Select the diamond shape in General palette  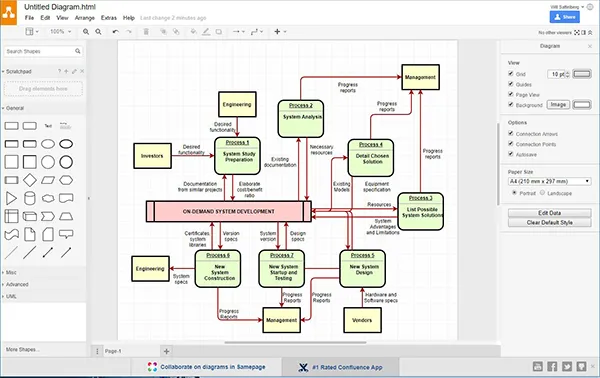coord(29,180)
